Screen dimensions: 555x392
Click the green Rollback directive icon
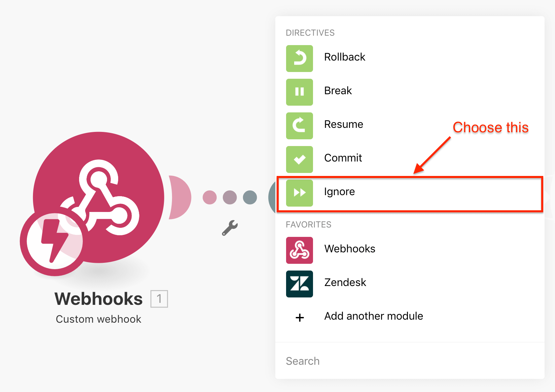299,59
